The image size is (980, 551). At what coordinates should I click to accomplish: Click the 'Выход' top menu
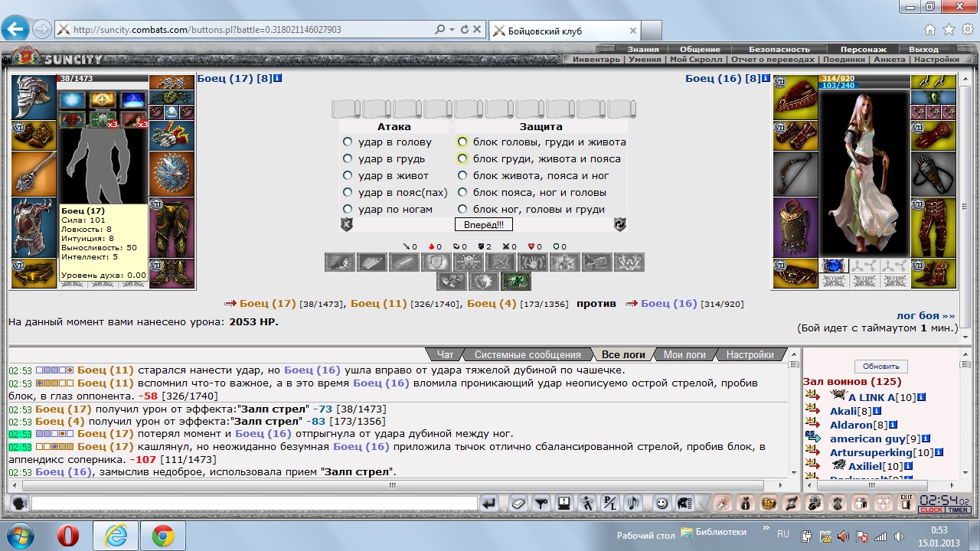pos(923,49)
